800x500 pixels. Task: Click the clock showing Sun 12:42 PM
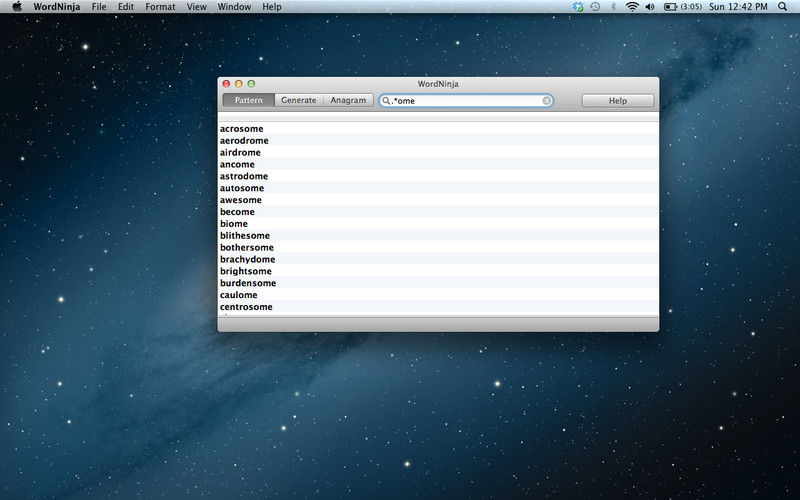[x=738, y=7]
